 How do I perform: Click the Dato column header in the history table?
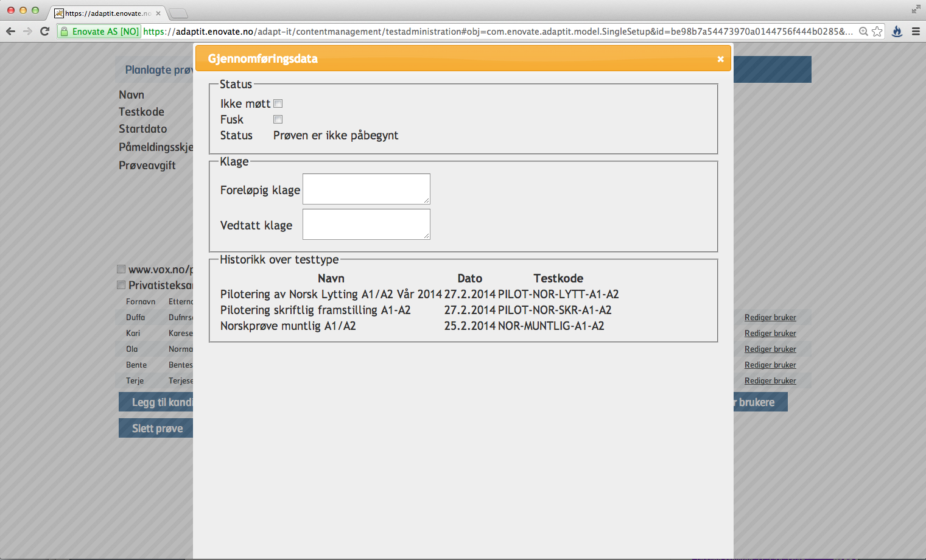click(x=470, y=278)
